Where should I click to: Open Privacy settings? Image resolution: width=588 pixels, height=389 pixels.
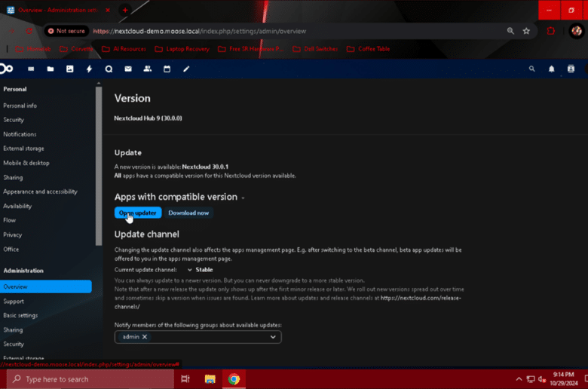13,234
